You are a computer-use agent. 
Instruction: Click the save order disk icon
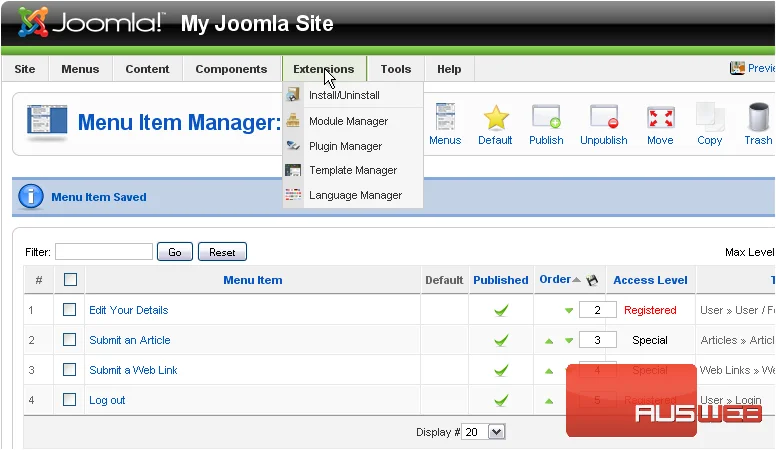tap(592, 280)
